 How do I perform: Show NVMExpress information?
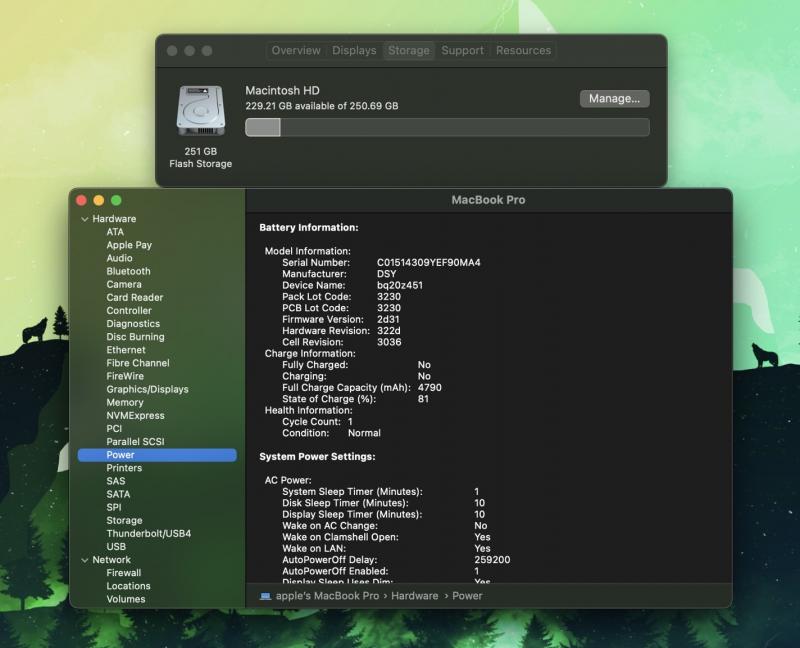(x=136, y=415)
